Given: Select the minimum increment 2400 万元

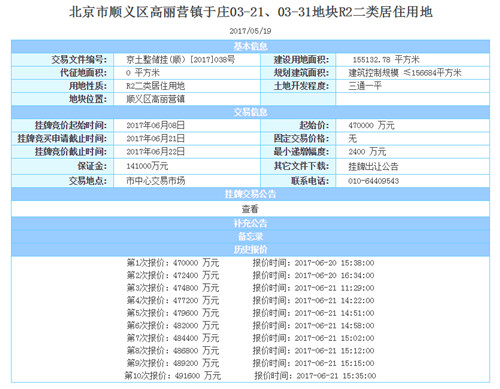Looking at the screenshot, I should [367, 152].
